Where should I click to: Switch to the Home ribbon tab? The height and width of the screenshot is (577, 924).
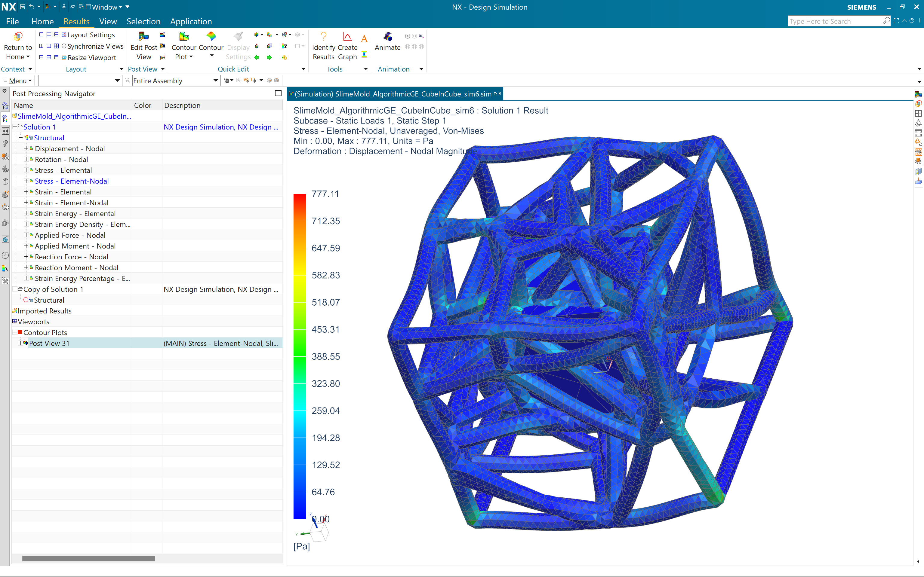pos(42,21)
